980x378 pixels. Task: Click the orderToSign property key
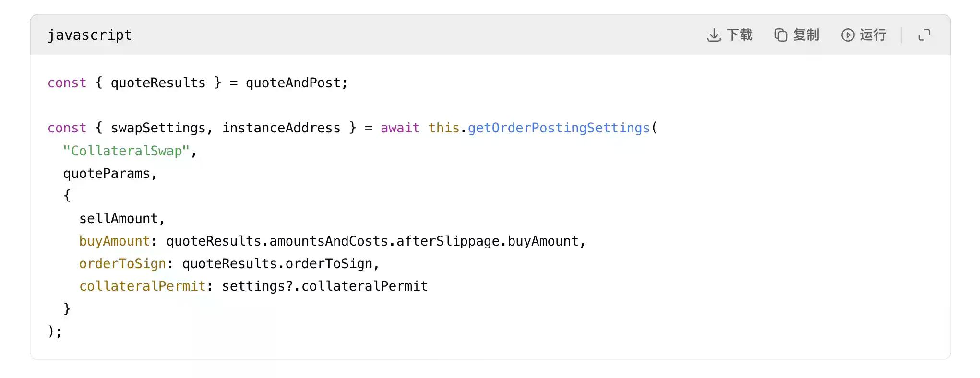pyautogui.click(x=122, y=264)
